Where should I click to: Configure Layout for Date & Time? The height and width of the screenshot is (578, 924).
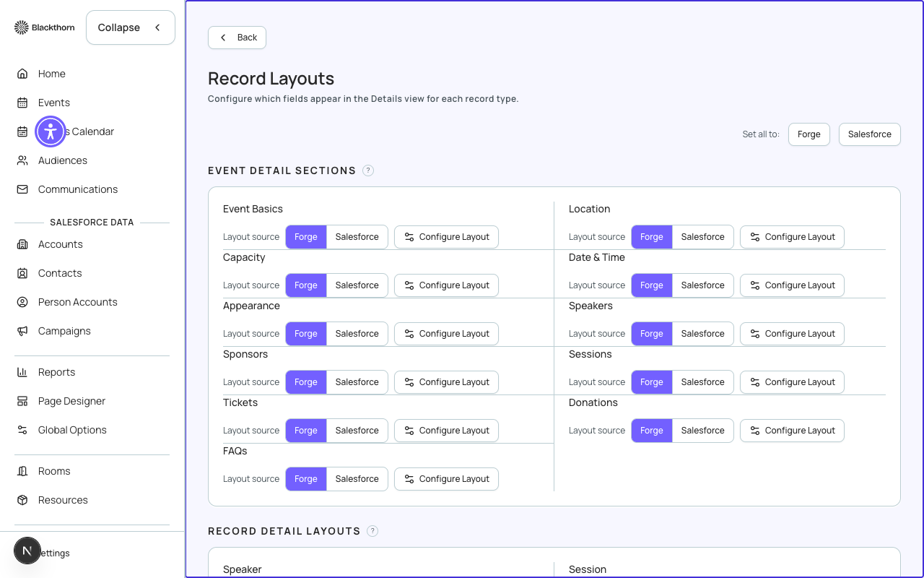click(x=792, y=285)
